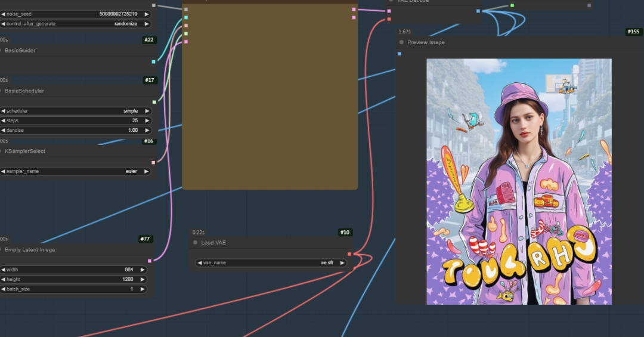Select next control_after_generate option
644x337 pixels.
147,24
